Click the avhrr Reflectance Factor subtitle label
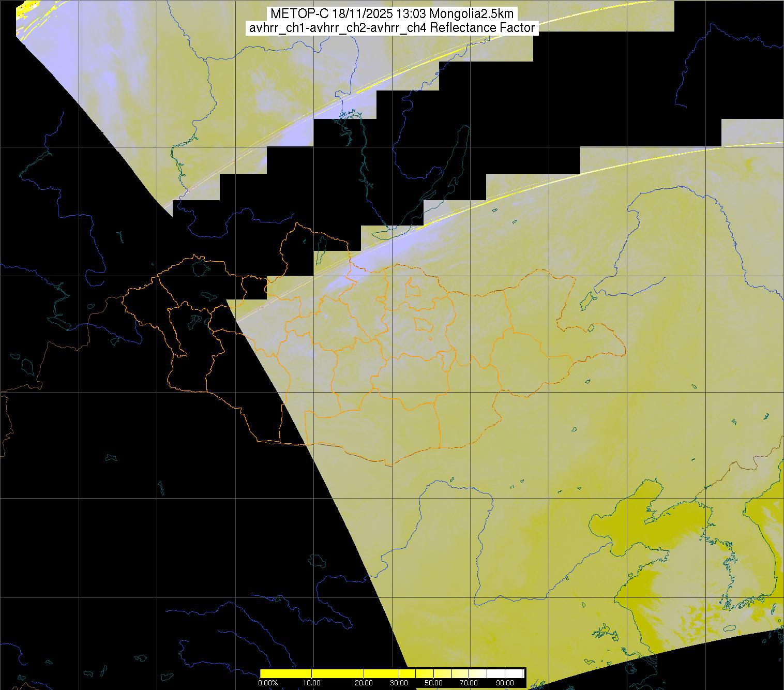 391,28
